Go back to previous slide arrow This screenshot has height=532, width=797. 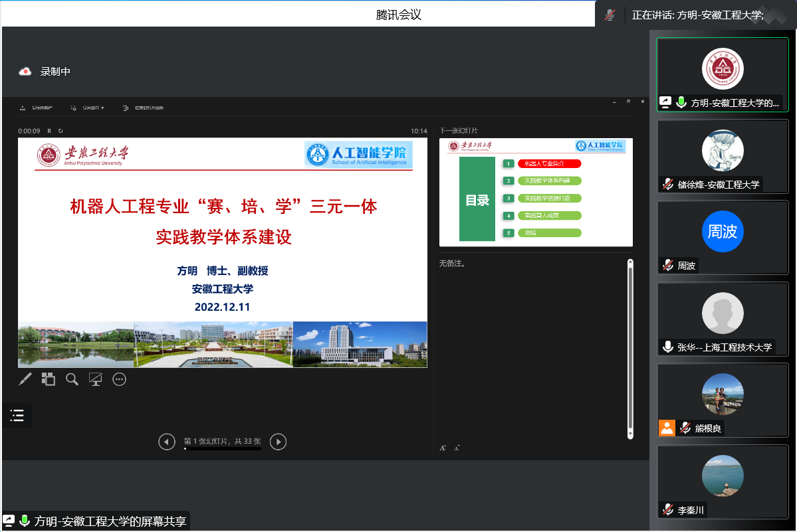pyautogui.click(x=167, y=442)
